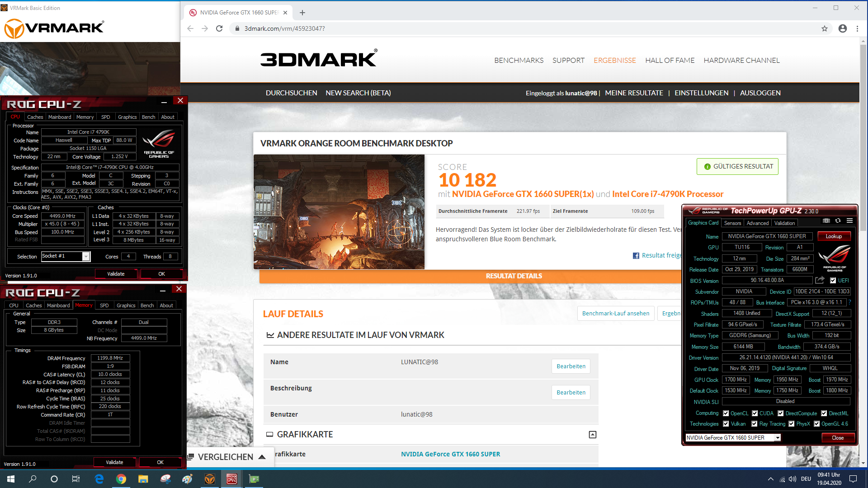
Task: Open SPD tab in bottom CPU-Z window
Action: pos(104,305)
